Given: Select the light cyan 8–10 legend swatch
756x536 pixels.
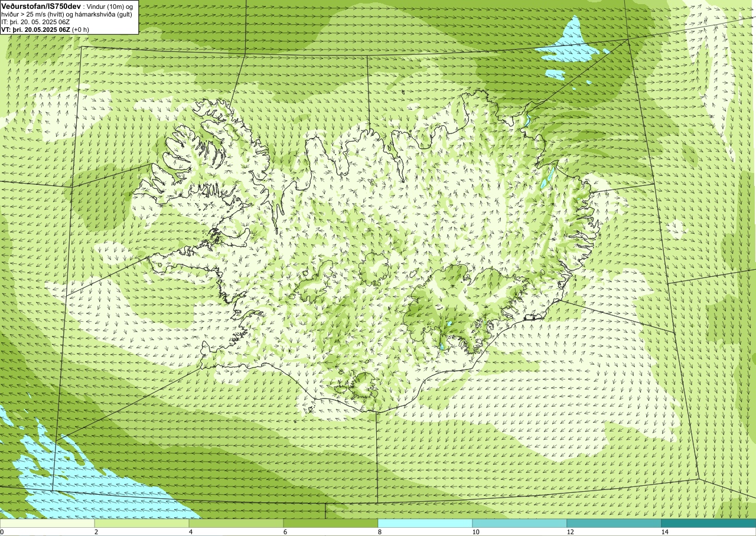Looking at the screenshot, I should coord(425,523).
